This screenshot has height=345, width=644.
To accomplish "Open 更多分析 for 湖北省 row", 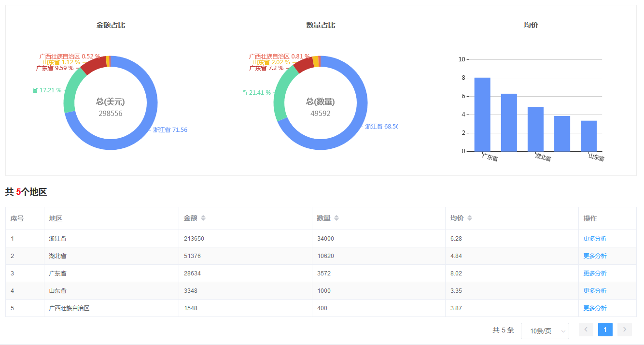I will (x=595, y=256).
